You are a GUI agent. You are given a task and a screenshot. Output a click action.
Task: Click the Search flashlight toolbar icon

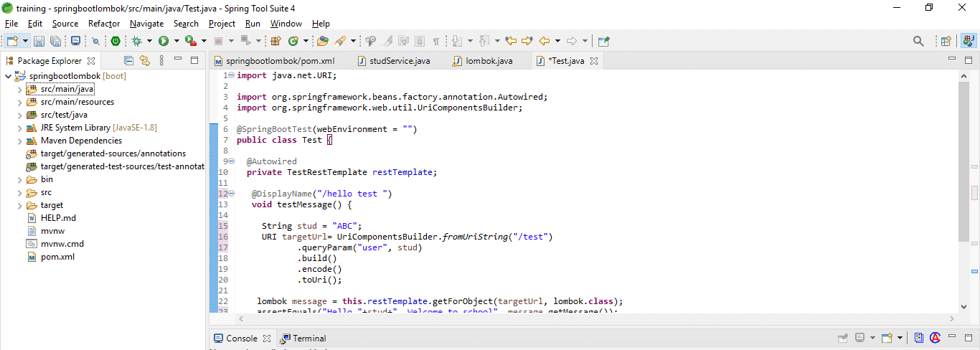tap(341, 42)
